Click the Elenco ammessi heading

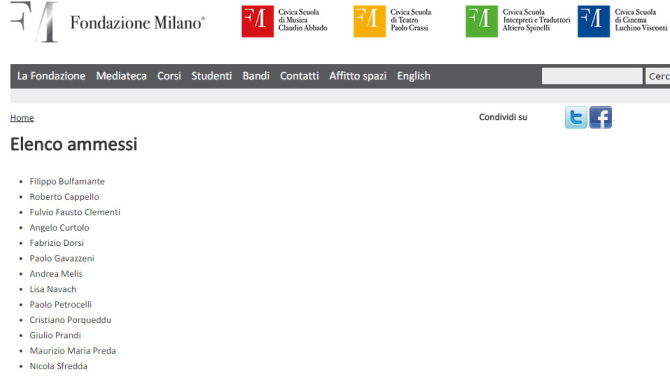74,144
